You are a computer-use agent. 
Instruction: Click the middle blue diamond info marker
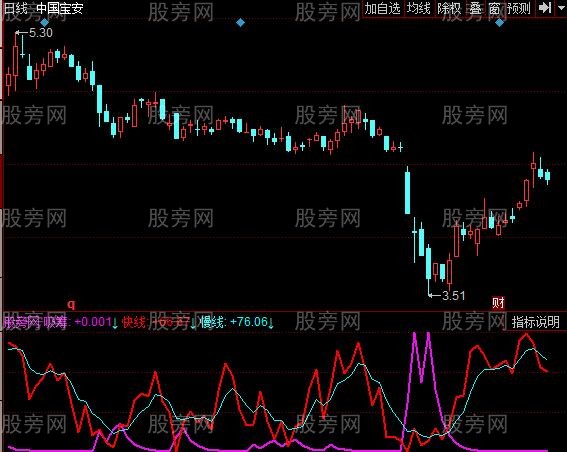(240, 23)
